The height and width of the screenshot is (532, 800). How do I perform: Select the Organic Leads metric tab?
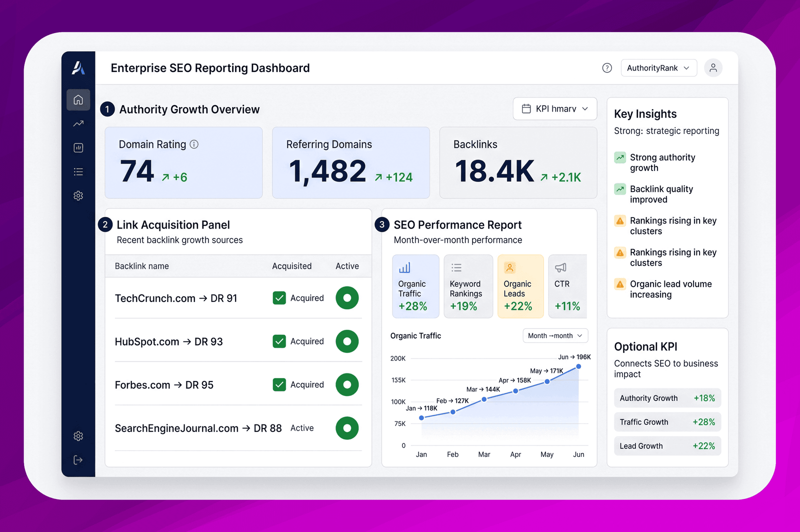(x=520, y=286)
